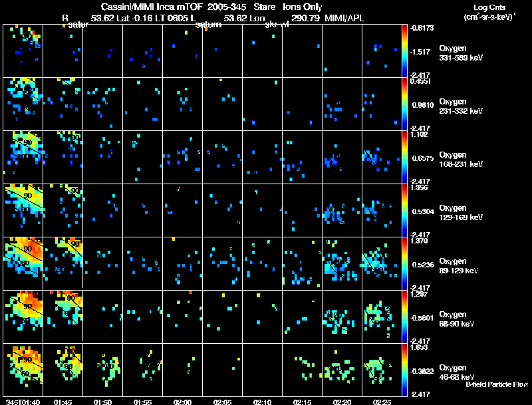
Task: Click the '0.5236' colorbar midpoint value
Action: (x=423, y=265)
